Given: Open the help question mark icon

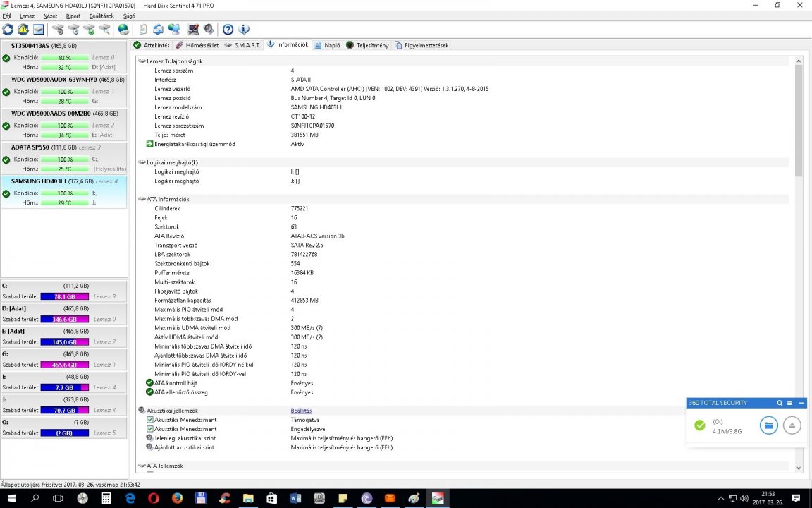Looking at the screenshot, I should click(x=228, y=30).
